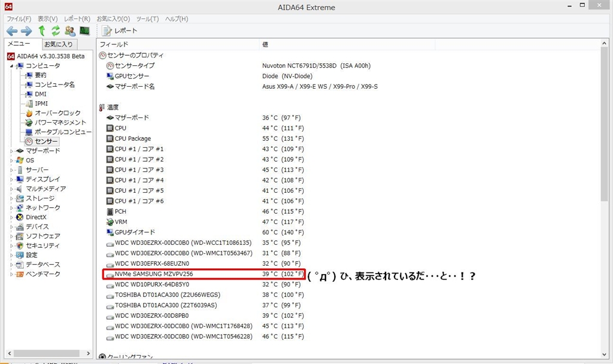Expand the マザーボード tree node
This screenshot has width=613, height=364.
pos(11,151)
